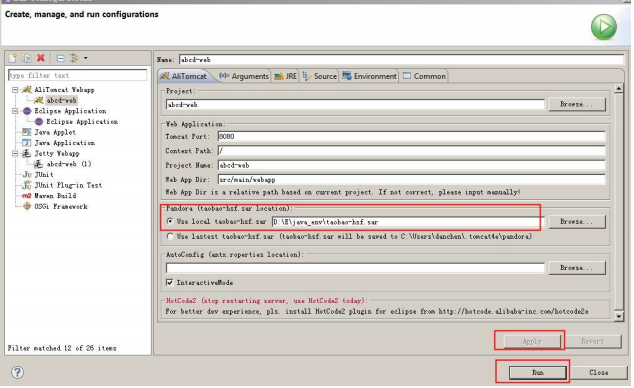Select abcd-web (1) under Jetty Webapp

(69, 164)
